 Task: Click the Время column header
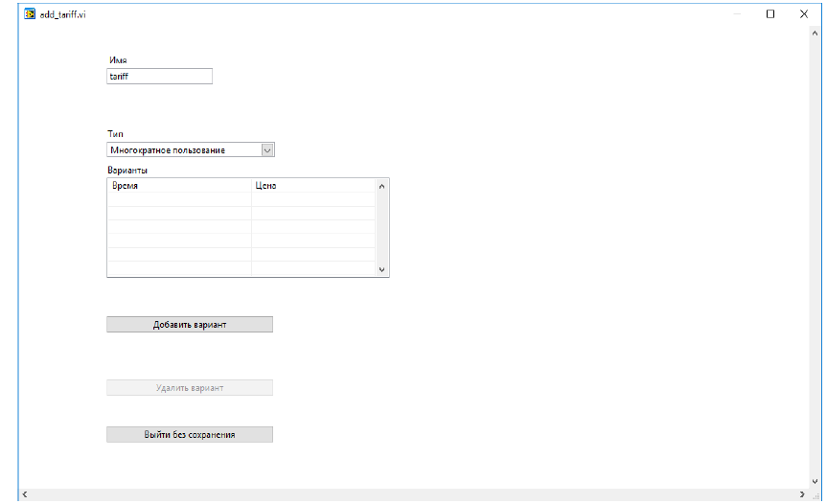[179, 186]
